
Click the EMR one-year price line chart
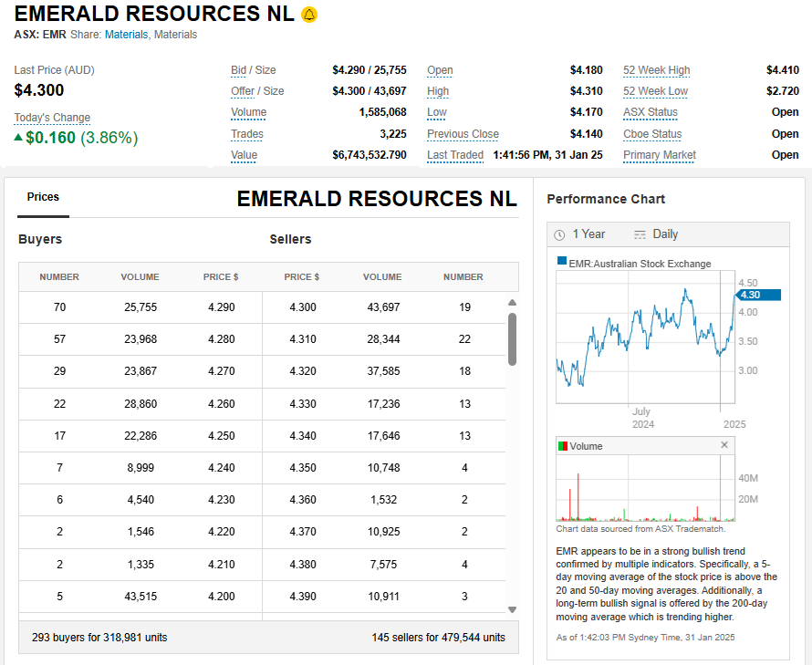pos(643,338)
